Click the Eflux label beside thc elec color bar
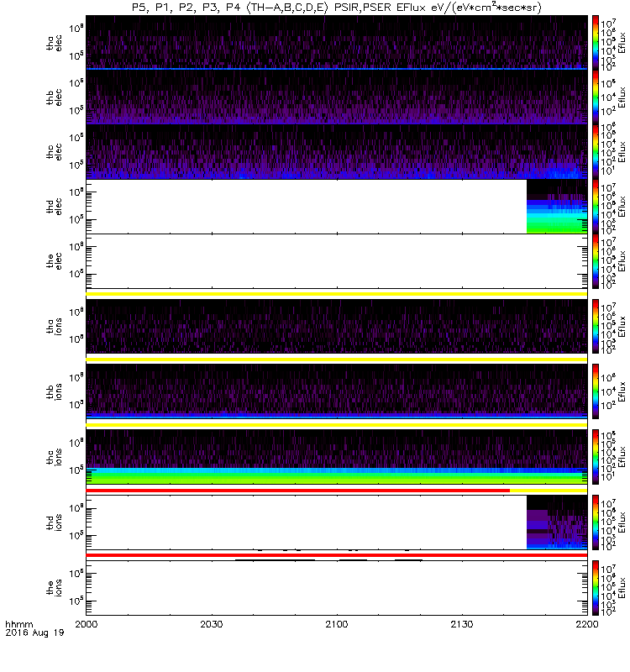 pyautogui.click(x=622, y=152)
